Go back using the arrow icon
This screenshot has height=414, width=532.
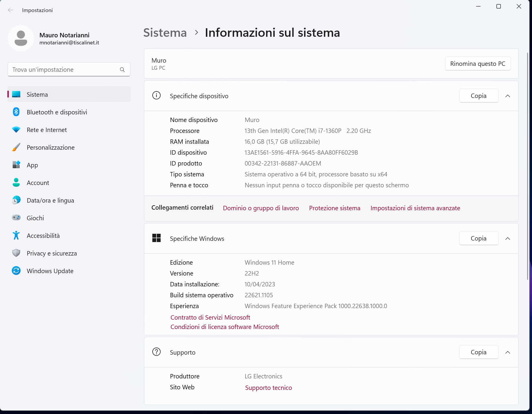click(x=11, y=10)
